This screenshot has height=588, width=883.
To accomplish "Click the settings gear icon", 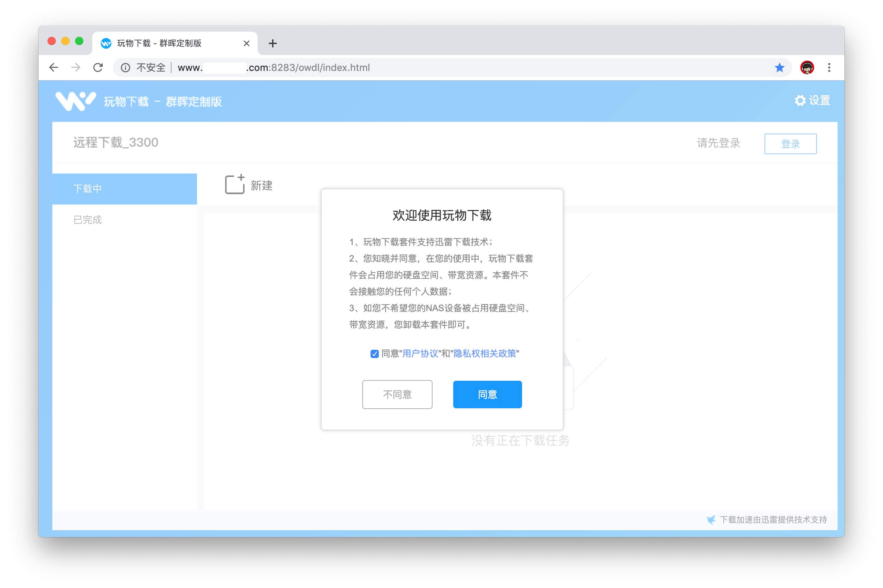I will coord(799,101).
